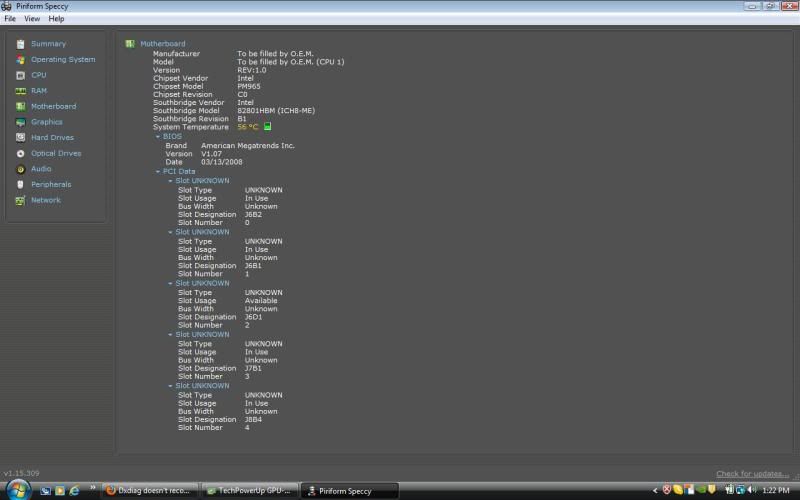The height and width of the screenshot is (500, 800).
Task: Launch Internet Explorer from quick launch
Action: [74, 491]
